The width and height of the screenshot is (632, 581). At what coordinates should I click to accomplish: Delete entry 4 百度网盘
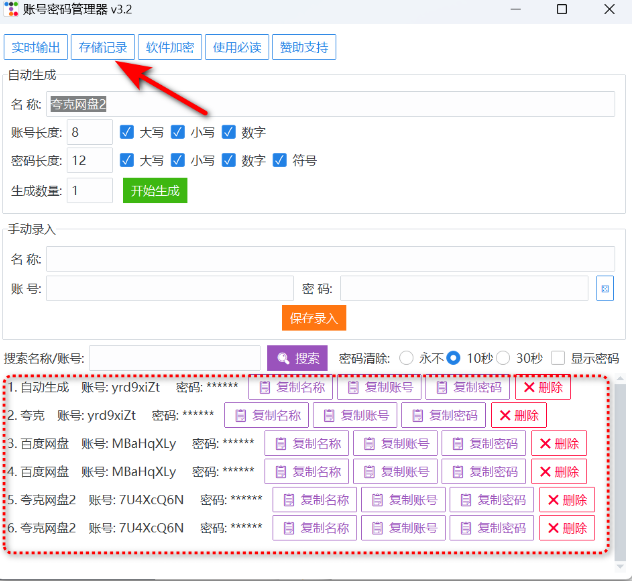click(559, 471)
